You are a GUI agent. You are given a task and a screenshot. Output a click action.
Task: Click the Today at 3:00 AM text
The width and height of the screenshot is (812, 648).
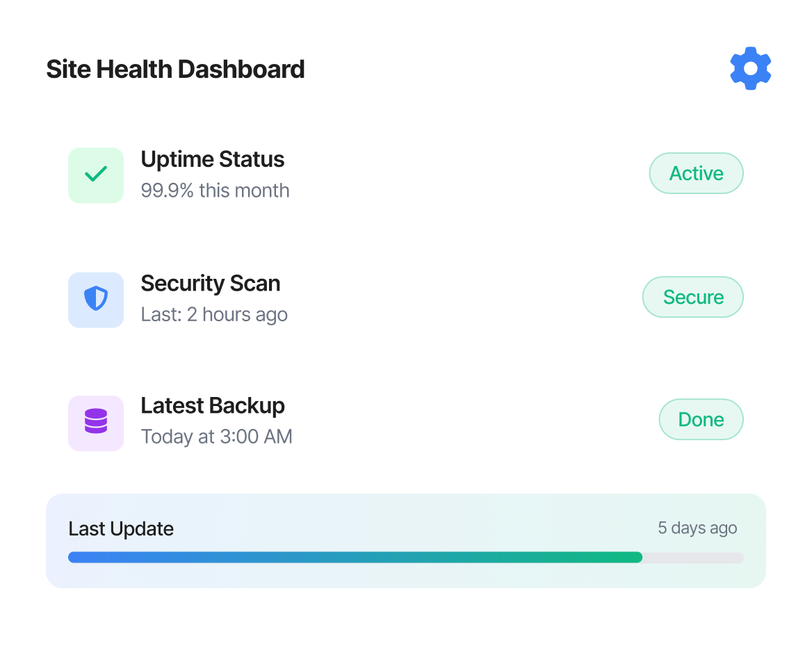[x=216, y=437]
